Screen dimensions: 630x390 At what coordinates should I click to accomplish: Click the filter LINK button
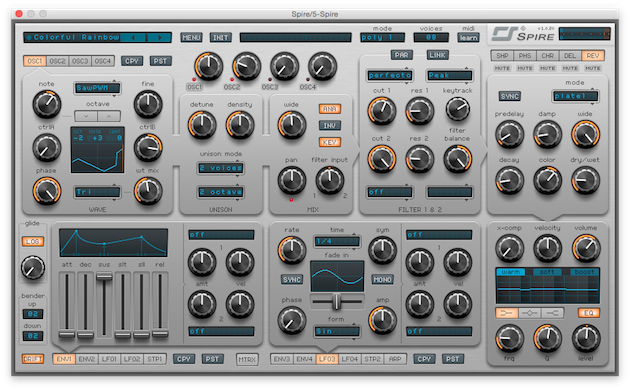coord(437,55)
